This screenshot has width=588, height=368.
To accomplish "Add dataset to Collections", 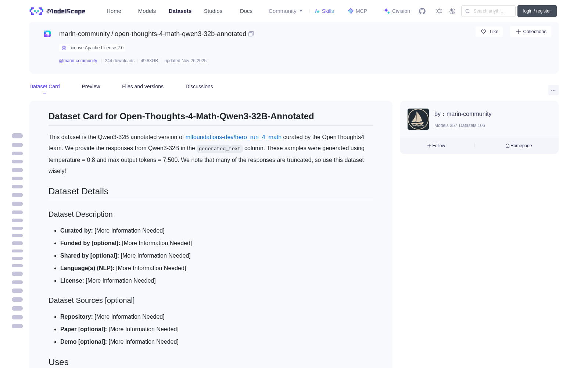I will [531, 32].
